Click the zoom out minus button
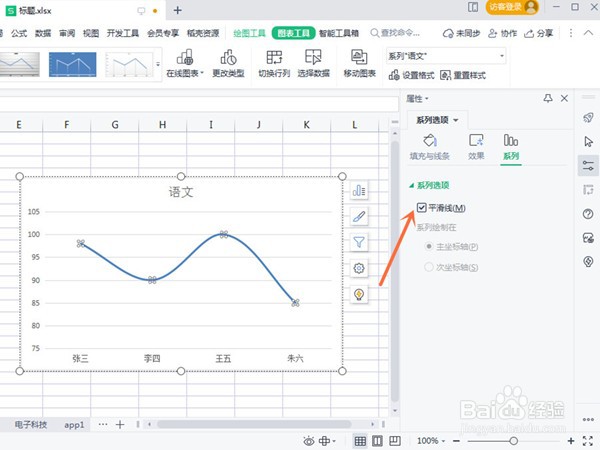Screen dimensions: 600x450 (456, 441)
